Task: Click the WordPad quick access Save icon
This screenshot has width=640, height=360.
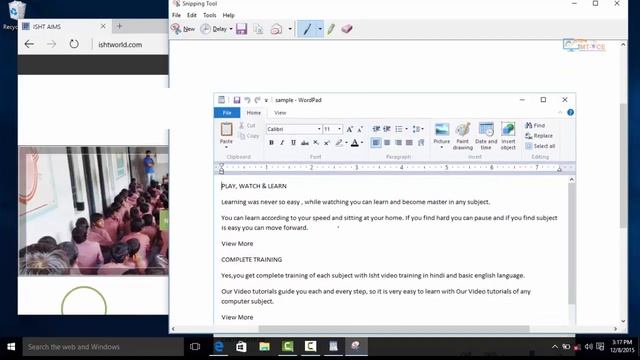Action: click(237, 100)
